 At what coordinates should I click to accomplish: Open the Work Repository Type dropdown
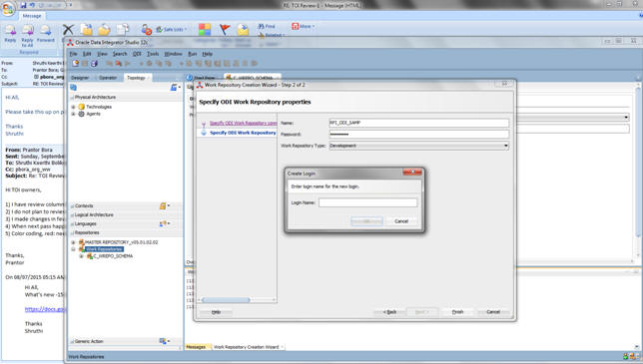tap(506, 146)
